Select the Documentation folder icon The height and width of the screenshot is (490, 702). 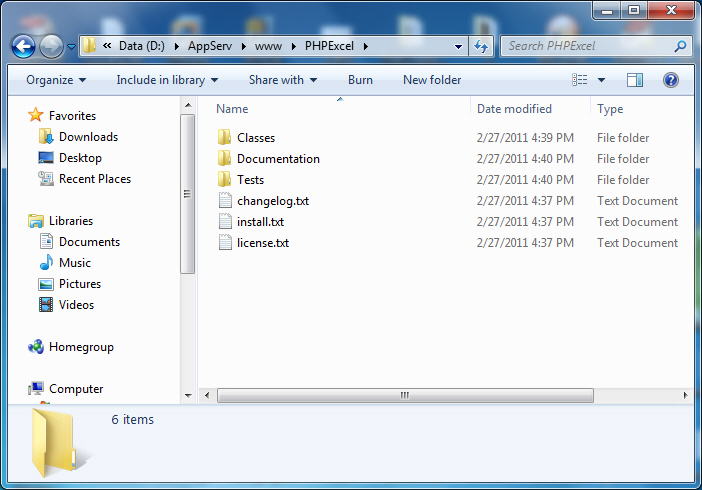pos(224,159)
